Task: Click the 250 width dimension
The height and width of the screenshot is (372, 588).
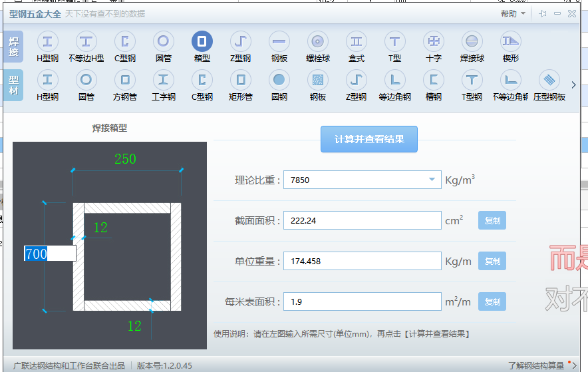Action: 125,159
